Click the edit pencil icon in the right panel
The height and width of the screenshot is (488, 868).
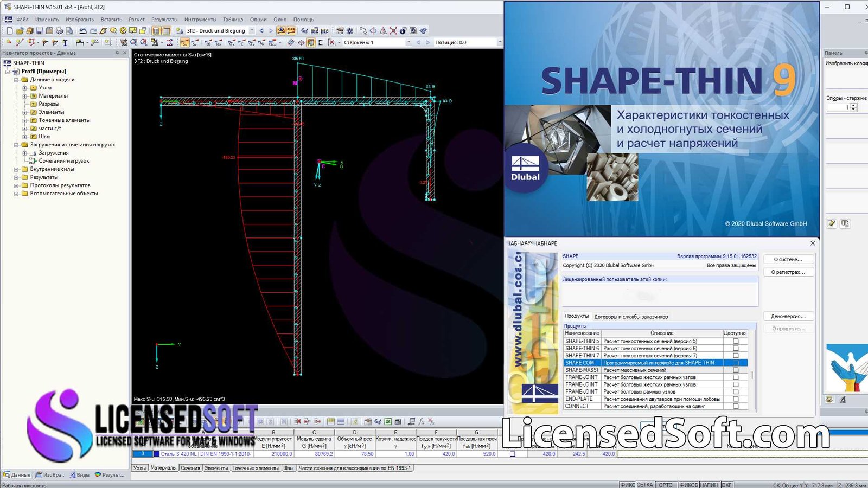click(x=831, y=223)
